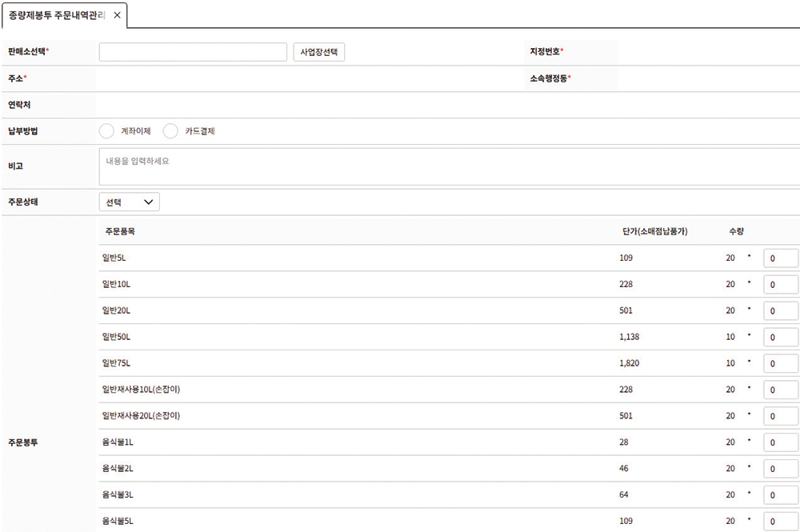
Task: Switch to the 종량제봉투 주문내역관리 tab
Action: pos(56,15)
